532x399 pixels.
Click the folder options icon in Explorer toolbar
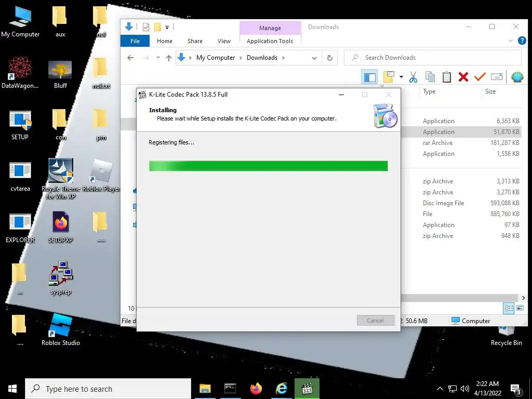(x=389, y=77)
